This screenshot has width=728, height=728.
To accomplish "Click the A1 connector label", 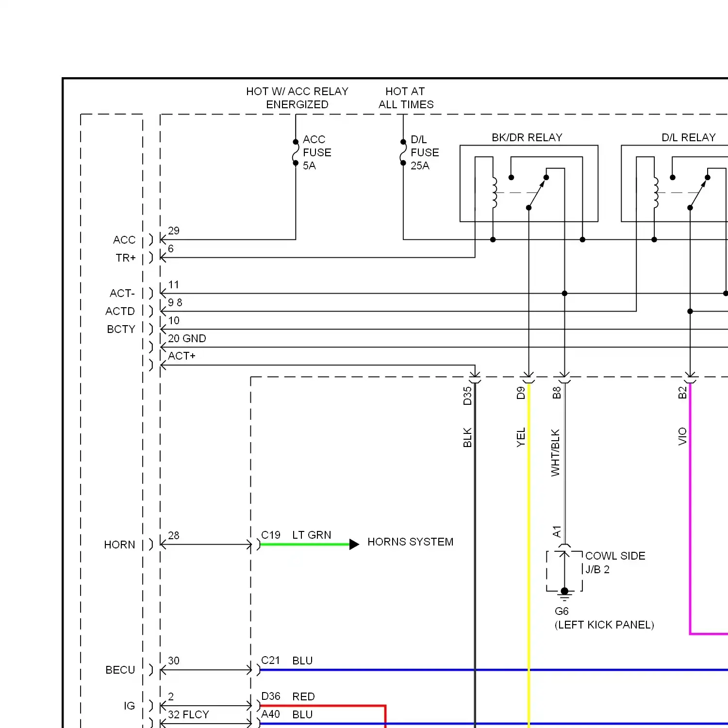I will (x=557, y=531).
